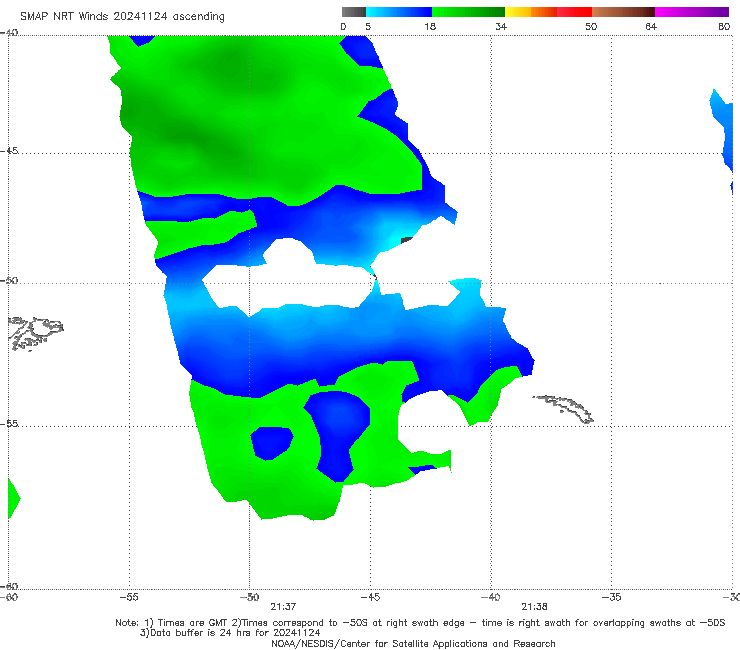Click the longitude axis label '-40' along the bottom
Screen dimensions: 740x650
click(491, 597)
